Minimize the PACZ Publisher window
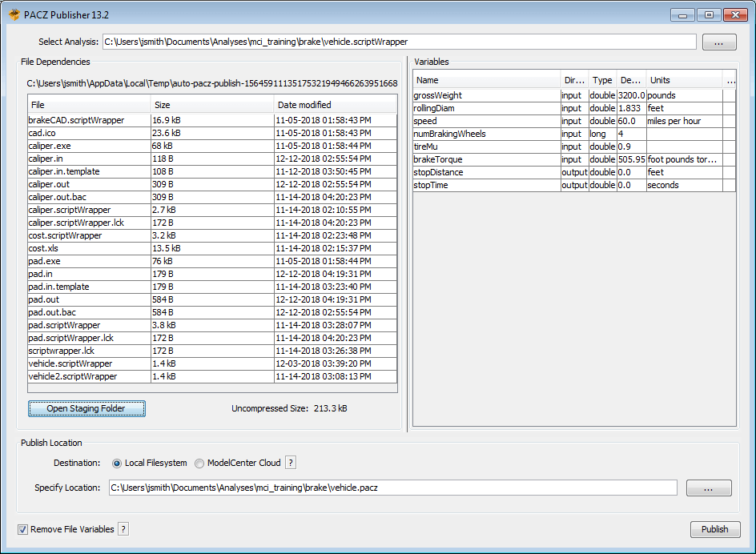The image size is (756, 554). [682, 15]
